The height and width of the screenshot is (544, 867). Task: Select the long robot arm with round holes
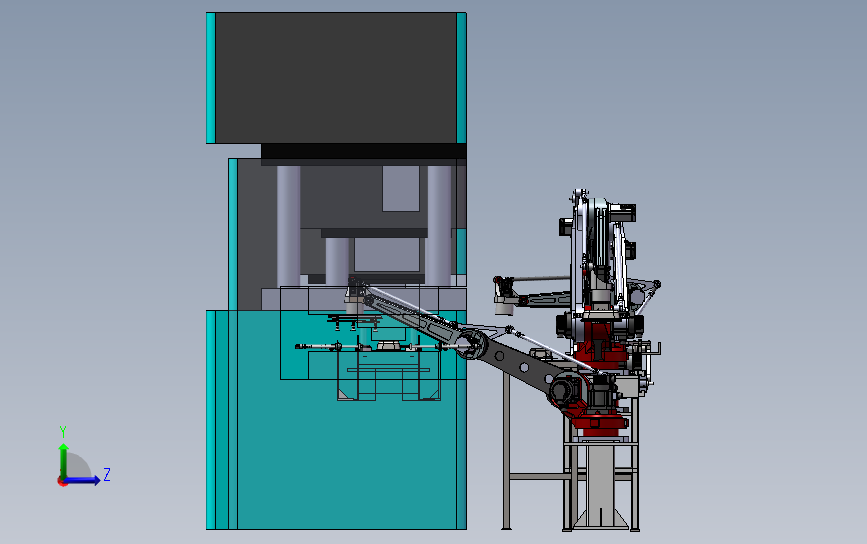point(520,365)
